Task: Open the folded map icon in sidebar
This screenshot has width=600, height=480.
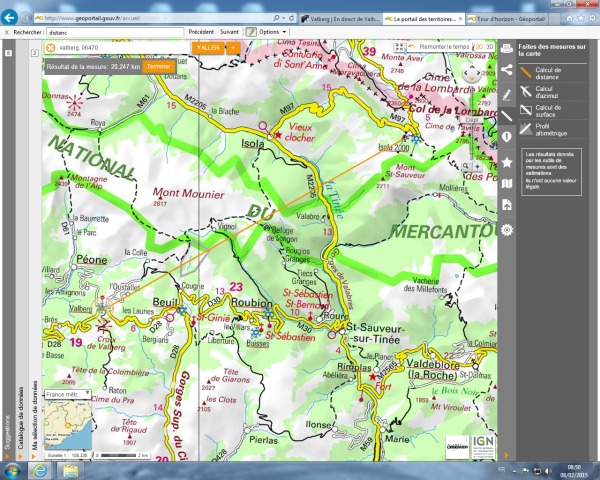Action: coord(507,184)
